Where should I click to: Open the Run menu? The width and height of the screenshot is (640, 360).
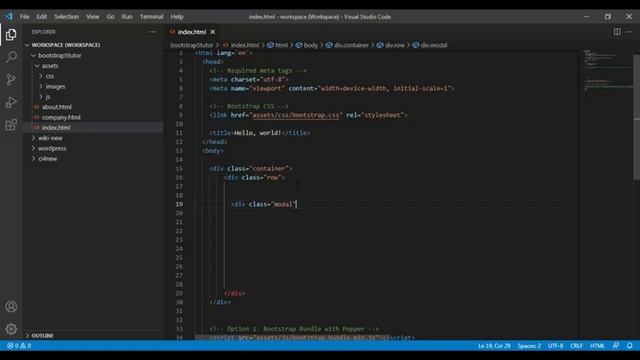pyautogui.click(x=127, y=17)
